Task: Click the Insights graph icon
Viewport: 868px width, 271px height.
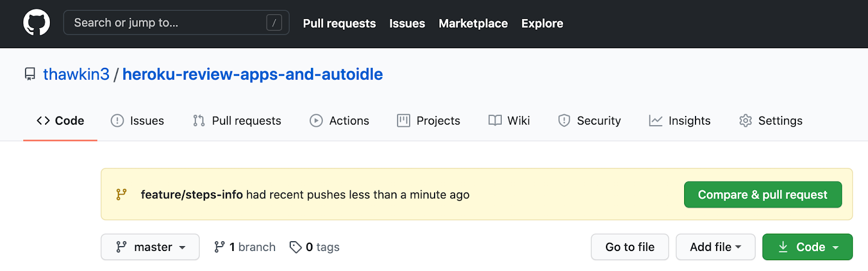Action: (x=655, y=121)
